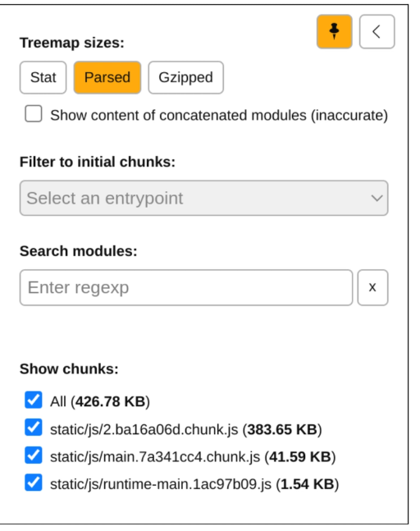
Task: Toggle the main.7a341cc4.chunk.js checkbox
Action: click(34, 455)
